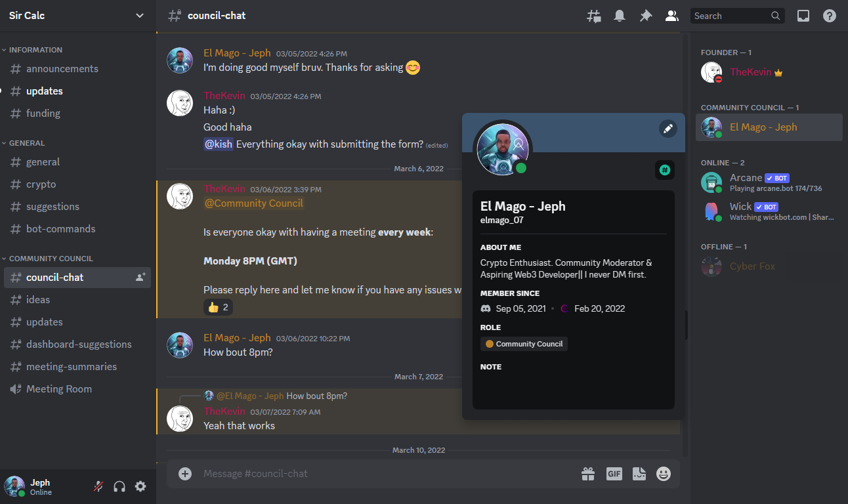Open notification settings bell icon
Screen dimensions: 848x504
[x=620, y=16]
